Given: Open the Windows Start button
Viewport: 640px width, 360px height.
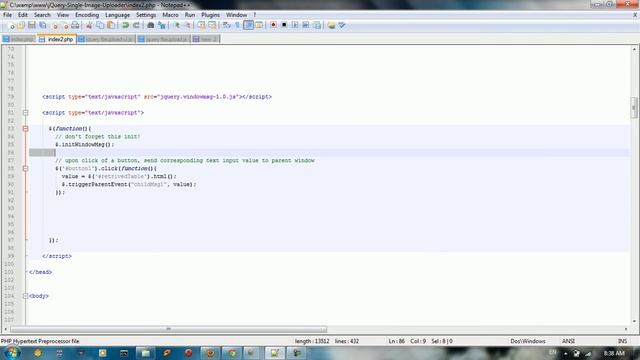Looking at the screenshot, I should tap(11, 353).
